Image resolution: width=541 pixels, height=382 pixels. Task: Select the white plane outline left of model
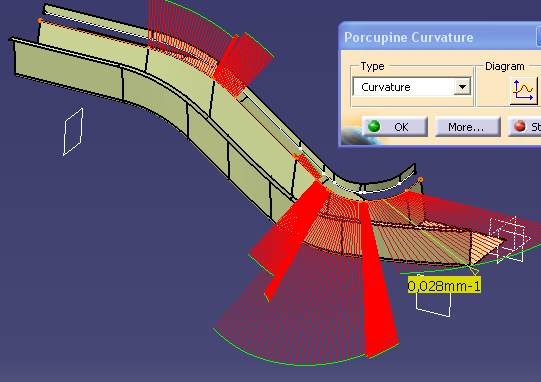pos(73,132)
